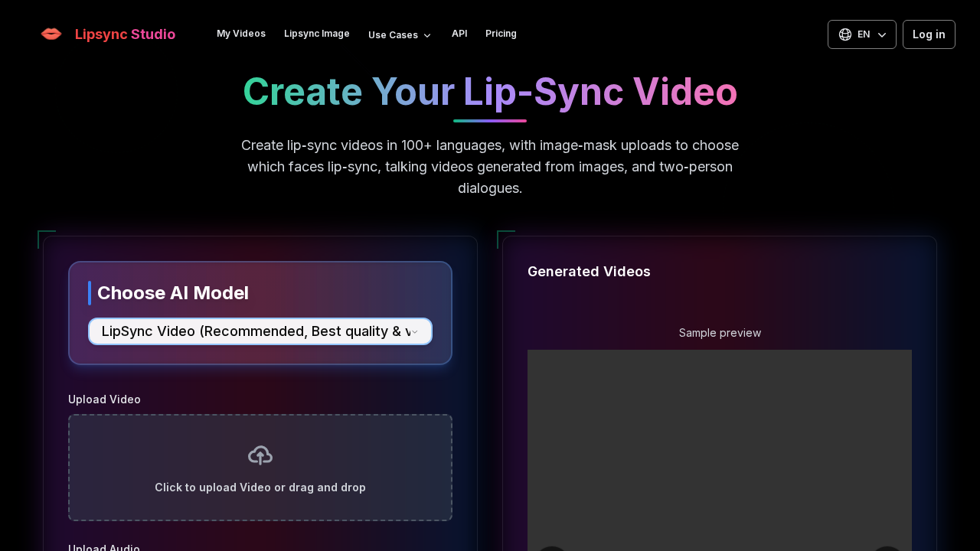Click the chevron on the AI model selector

414,332
